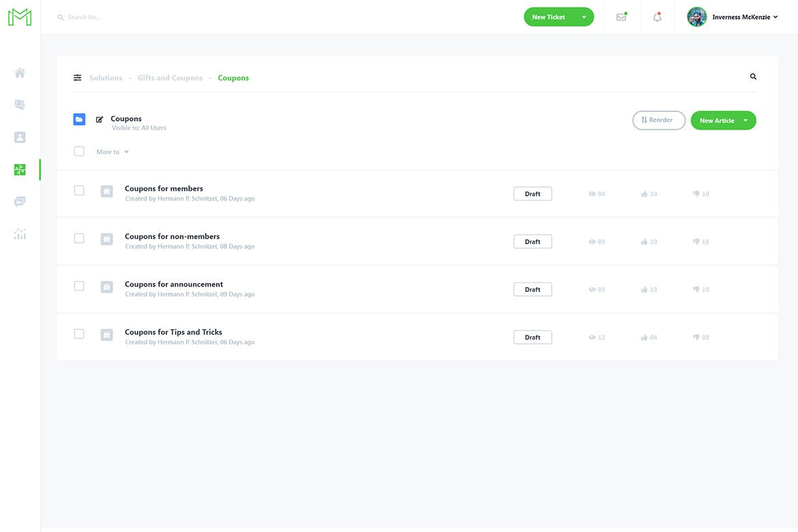Open the Reports chart icon in sidebar
798x532 pixels.
coord(20,234)
